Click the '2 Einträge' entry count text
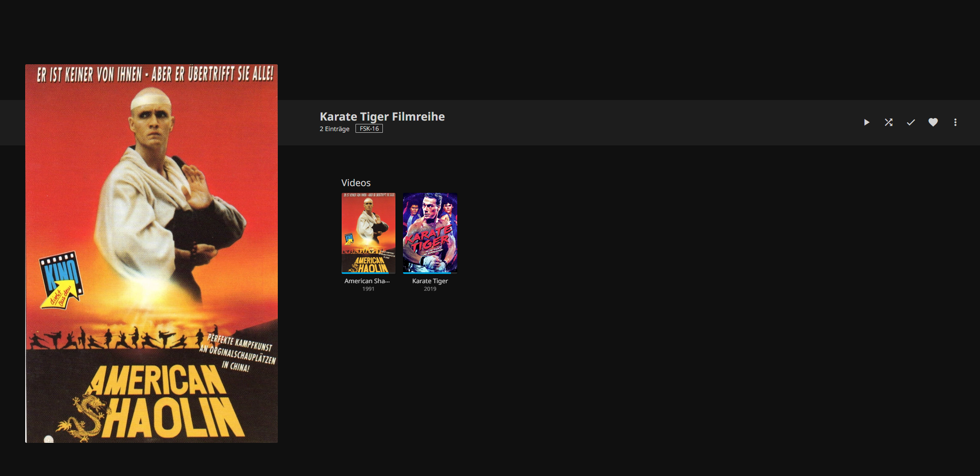Image resolution: width=980 pixels, height=476 pixels. pyautogui.click(x=335, y=129)
